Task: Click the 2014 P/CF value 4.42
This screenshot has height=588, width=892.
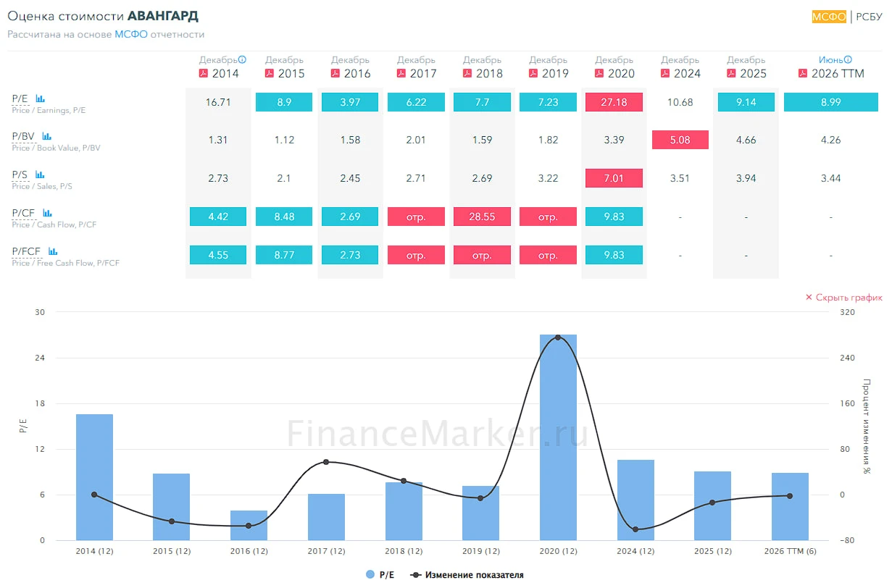Action: click(x=218, y=217)
